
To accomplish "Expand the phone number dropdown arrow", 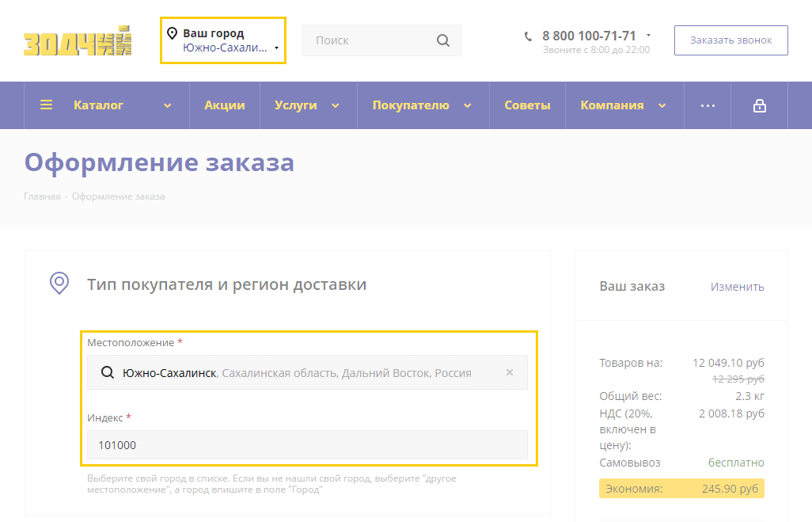I will (x=648, y=36).
